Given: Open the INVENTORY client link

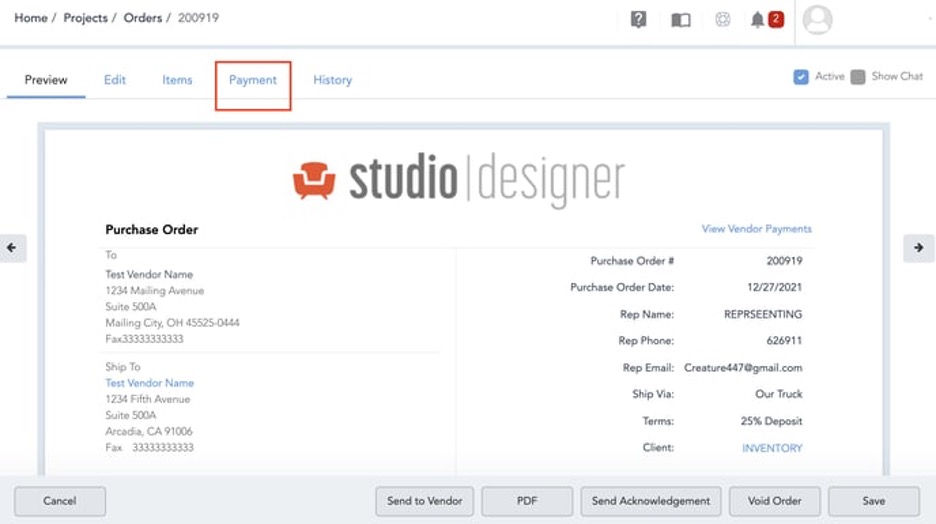Looking at the screenshot, I should (772, 448).
